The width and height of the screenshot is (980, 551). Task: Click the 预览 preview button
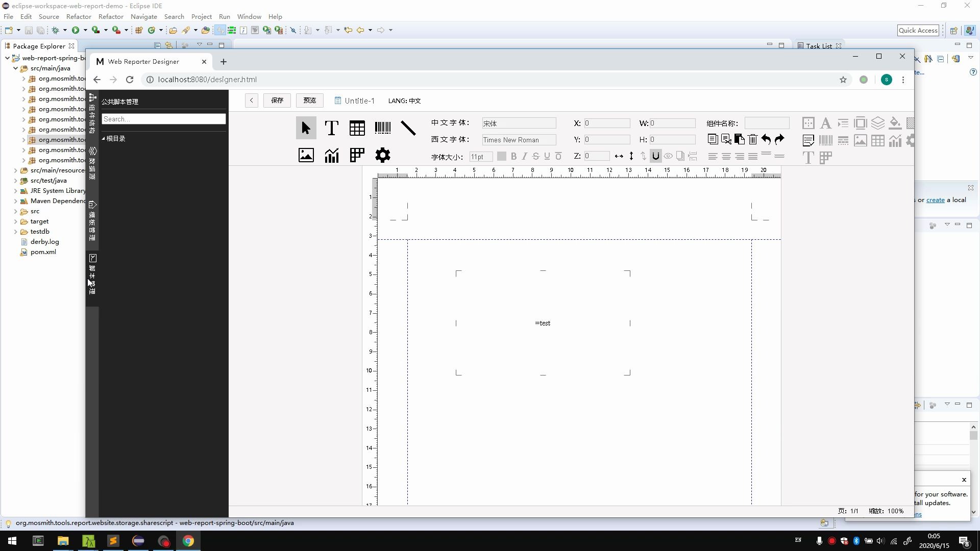[309, 101]
